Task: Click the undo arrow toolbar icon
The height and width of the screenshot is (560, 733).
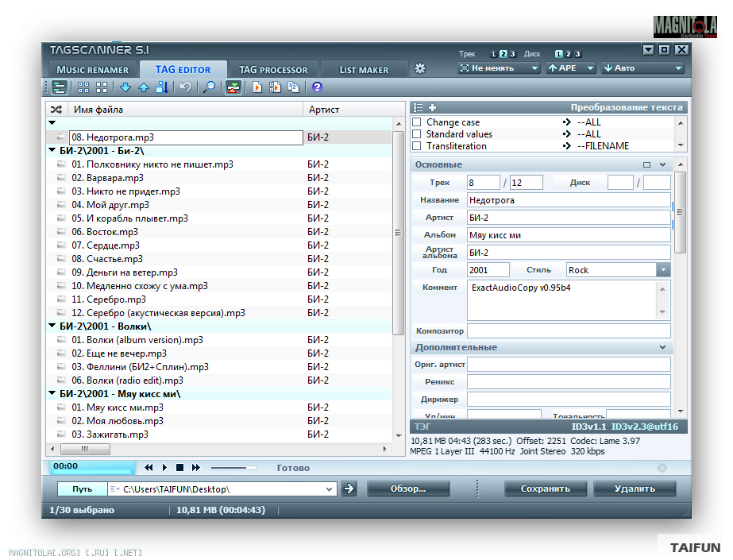Action: [x=186, y=87]
